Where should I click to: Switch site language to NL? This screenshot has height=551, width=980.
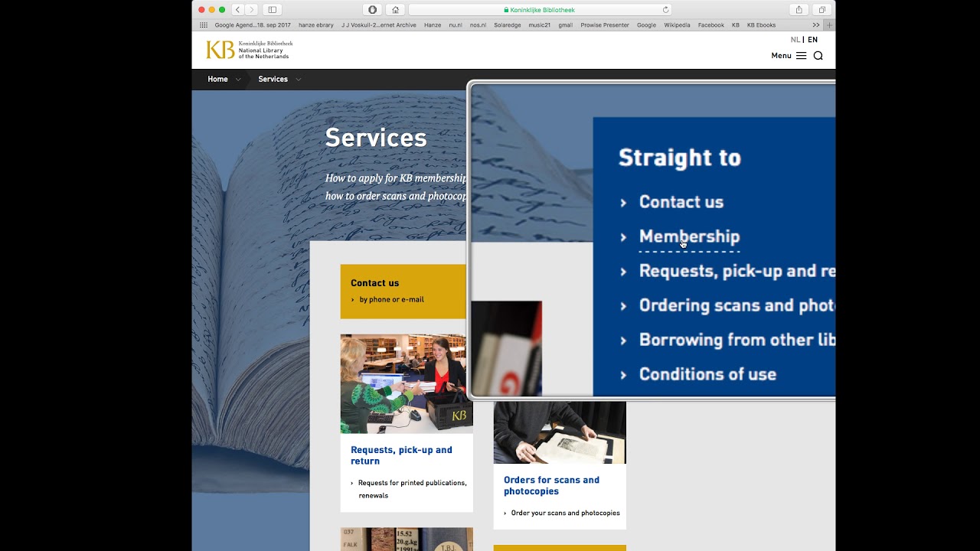(795, 40)
